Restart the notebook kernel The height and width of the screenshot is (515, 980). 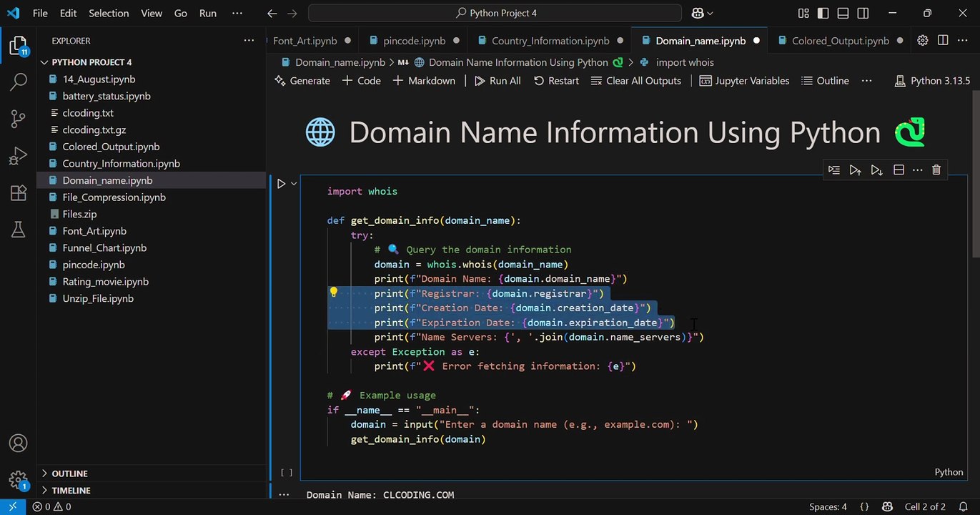point(556,81)
